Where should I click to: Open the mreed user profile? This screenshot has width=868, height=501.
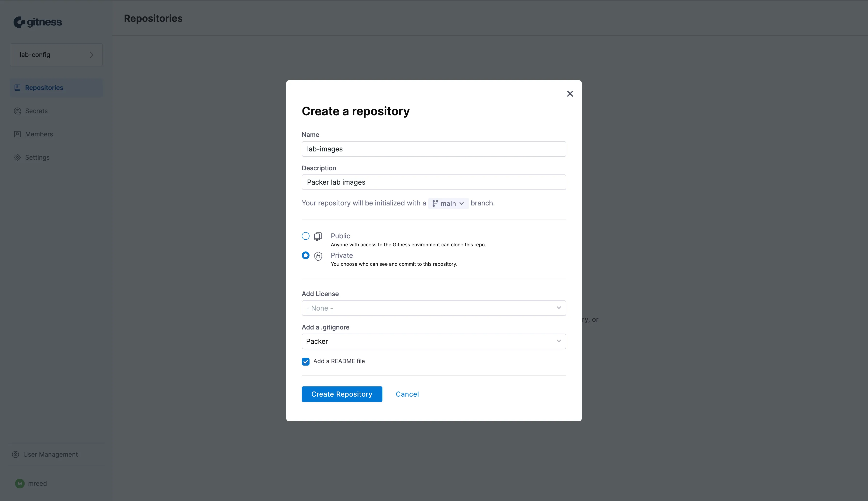click(31, 484)
